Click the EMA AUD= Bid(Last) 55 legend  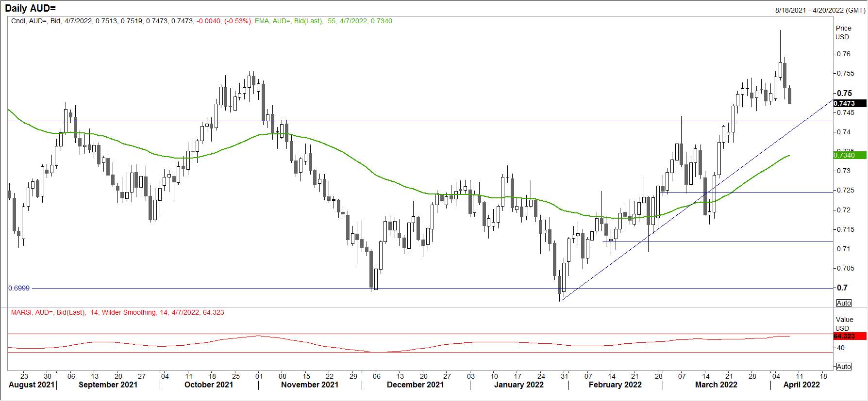click(x=323, y=21)
